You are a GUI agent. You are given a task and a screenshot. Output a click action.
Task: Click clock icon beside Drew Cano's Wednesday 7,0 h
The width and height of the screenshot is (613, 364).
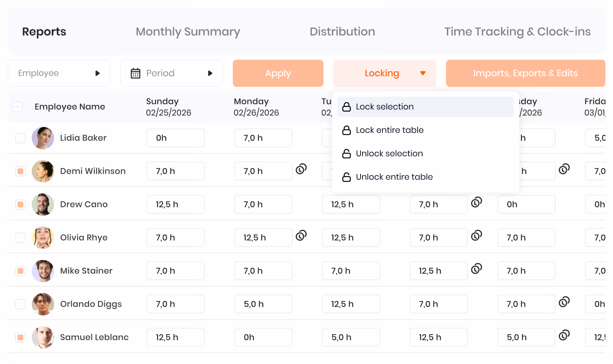coord(477,202)
